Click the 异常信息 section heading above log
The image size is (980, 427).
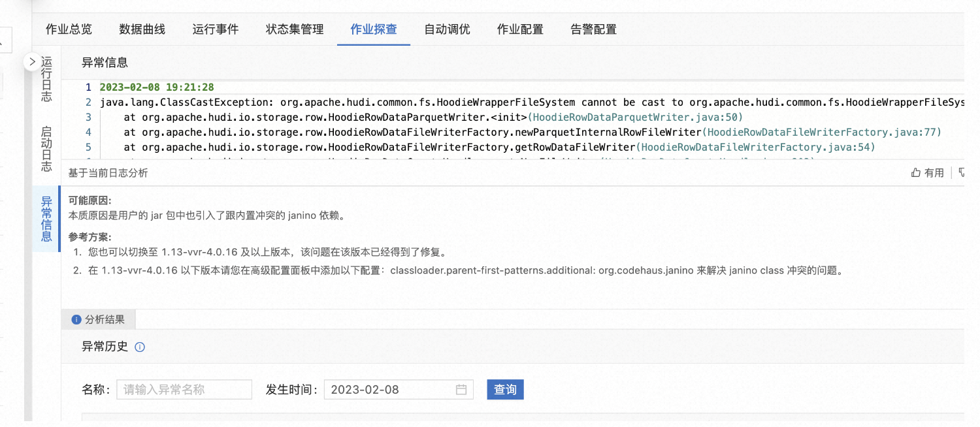(x=105, y=63)
